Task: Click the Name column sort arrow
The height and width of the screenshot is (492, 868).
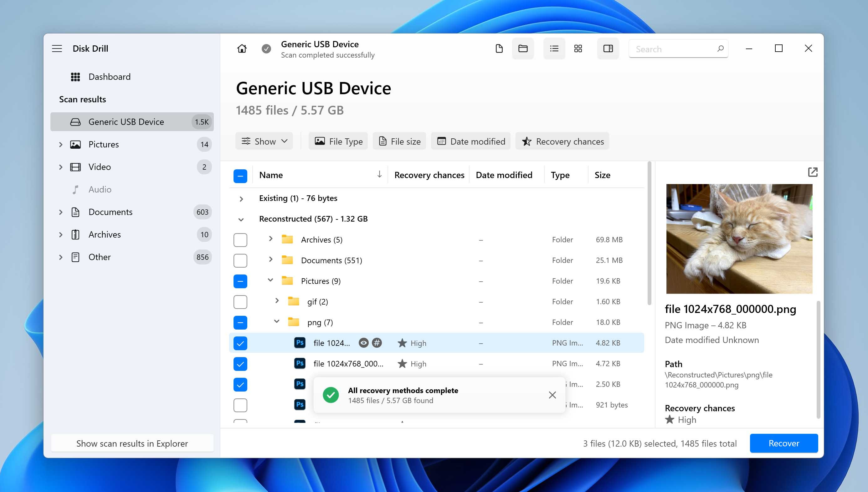Action: point(379,174)
